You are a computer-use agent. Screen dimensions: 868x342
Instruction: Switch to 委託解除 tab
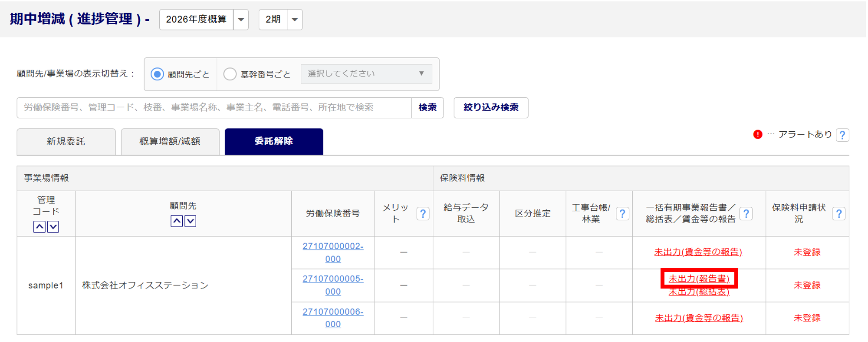pos(274,141)
